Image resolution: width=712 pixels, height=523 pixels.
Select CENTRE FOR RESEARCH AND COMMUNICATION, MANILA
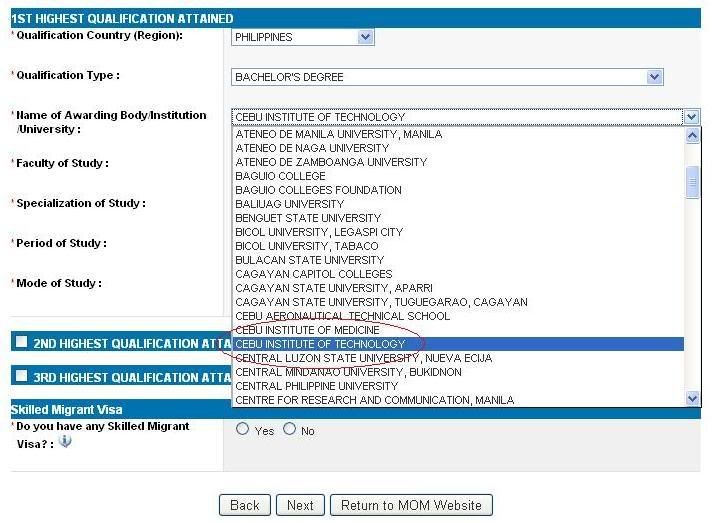pyautogui.click(x=458, y=400)
